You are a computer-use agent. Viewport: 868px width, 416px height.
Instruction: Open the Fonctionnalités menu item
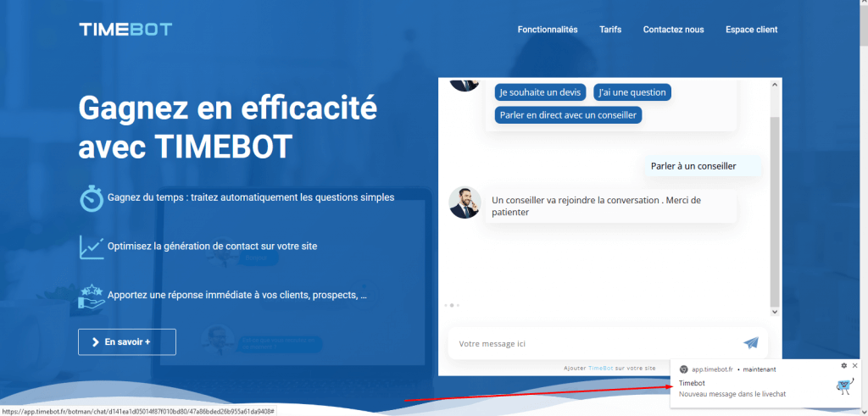pyautogui.click(x=548, y=30)
